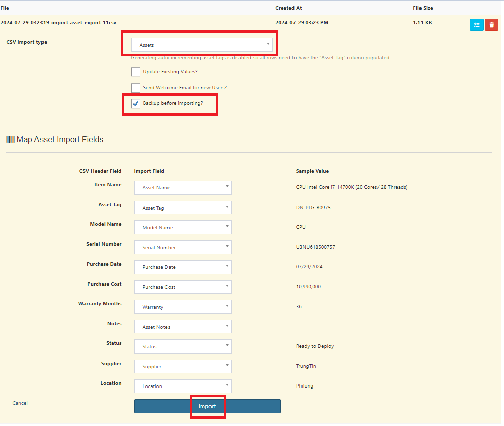
Task: Open the Purchase Date mapping dropdown
Action: pos(183,267)
